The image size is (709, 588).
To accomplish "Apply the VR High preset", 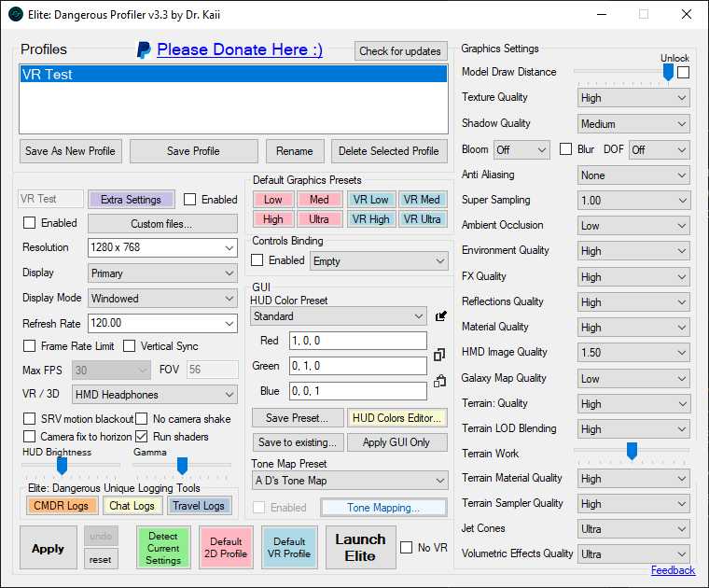I will click(x=370, y=219).
